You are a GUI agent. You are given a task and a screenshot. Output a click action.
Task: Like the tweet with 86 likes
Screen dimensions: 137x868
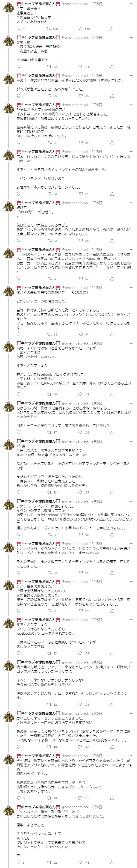[80, 96]
